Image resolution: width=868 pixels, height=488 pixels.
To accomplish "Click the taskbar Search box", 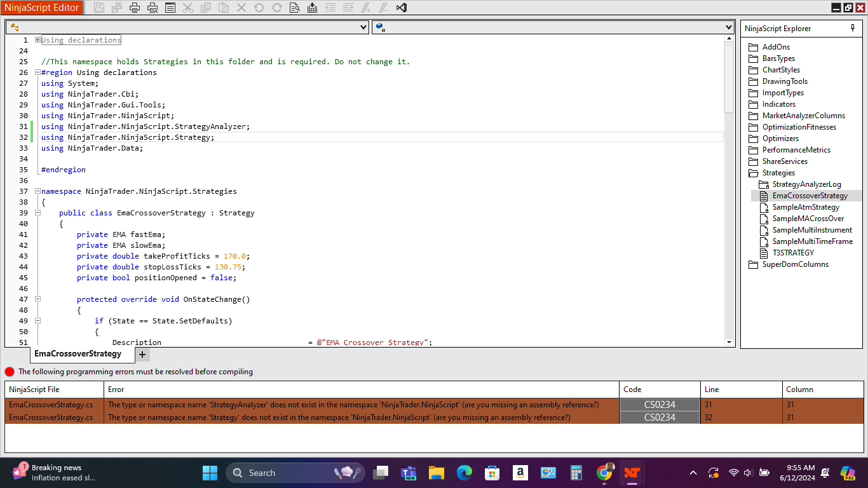I will pos(295,473).
